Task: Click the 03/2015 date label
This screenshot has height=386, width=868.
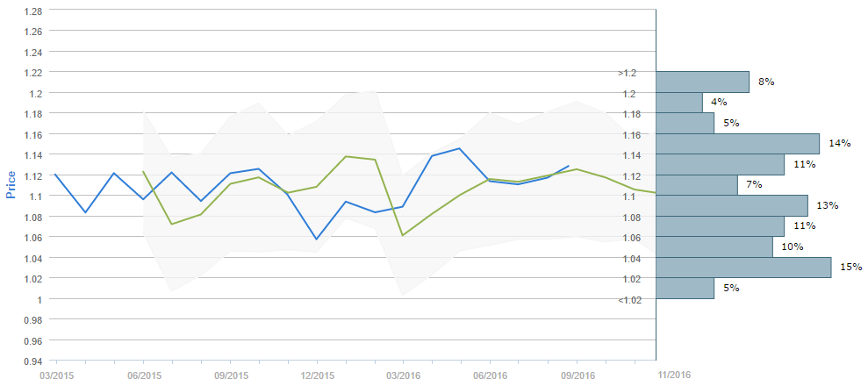Action: 56,375
